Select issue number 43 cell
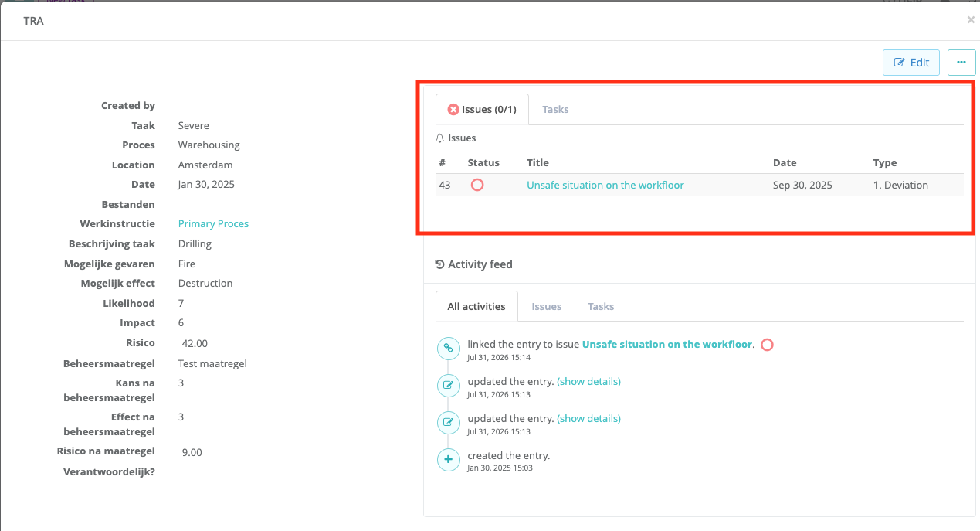The image size is (980, 531). 445,185
